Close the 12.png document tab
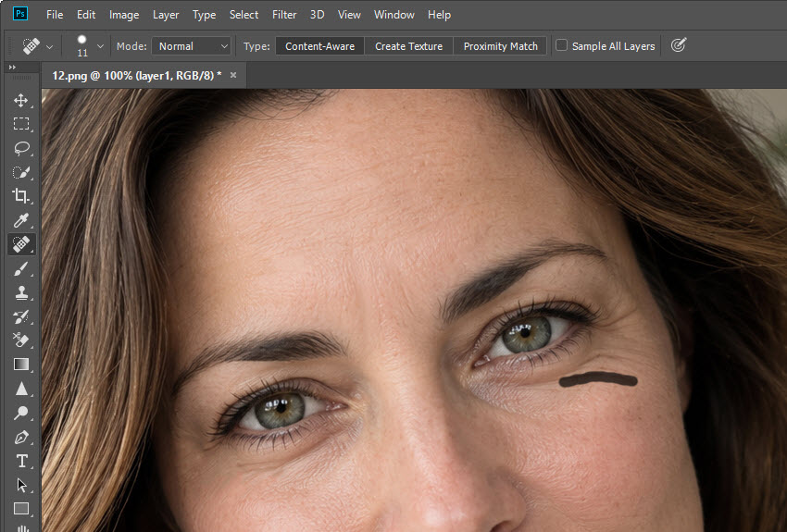This screenshot has height=532, width=787. pyautogui.click(x=233, y=75)
